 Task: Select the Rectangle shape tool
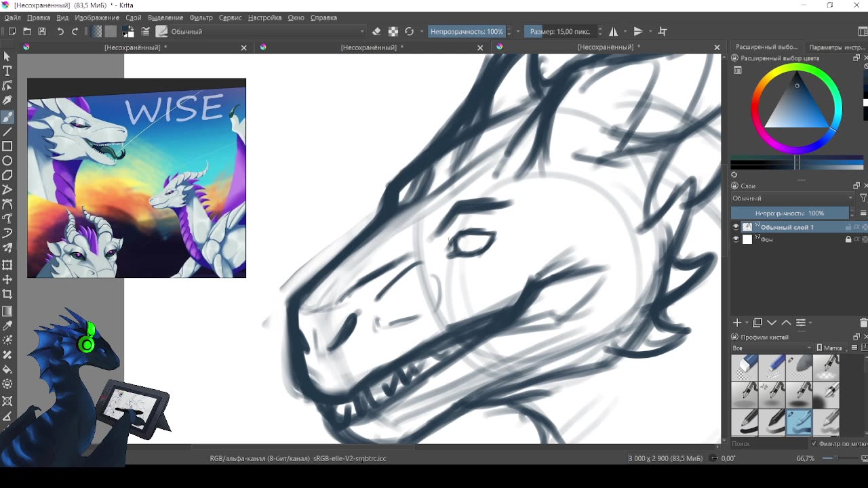[7, 146]
